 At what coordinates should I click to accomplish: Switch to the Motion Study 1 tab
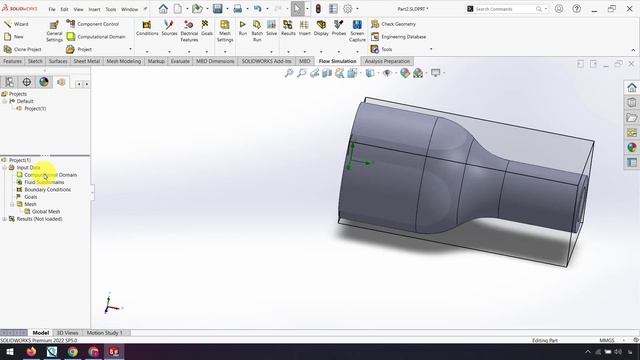pyautogui.click(x=104, y=333)
